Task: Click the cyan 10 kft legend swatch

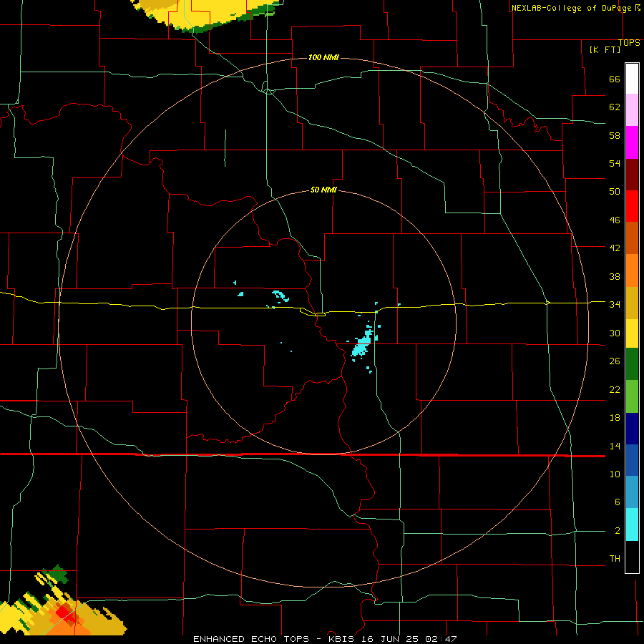Action: [x=632, y=525]
